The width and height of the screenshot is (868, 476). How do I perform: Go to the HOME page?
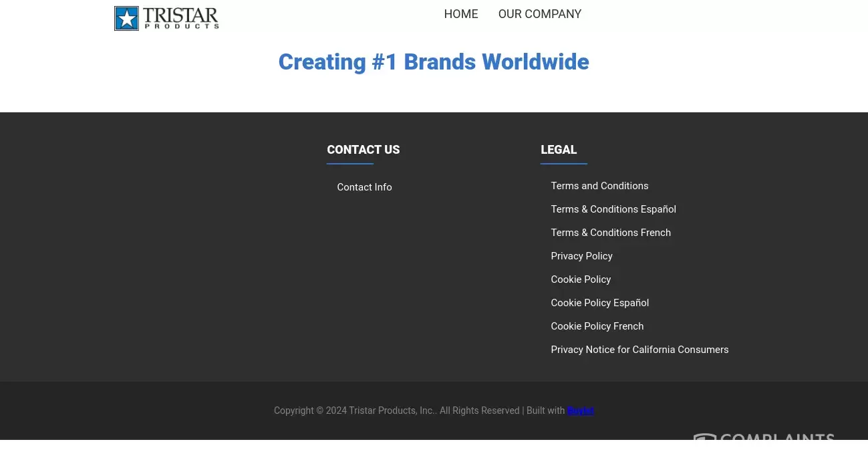click(461, 14)
